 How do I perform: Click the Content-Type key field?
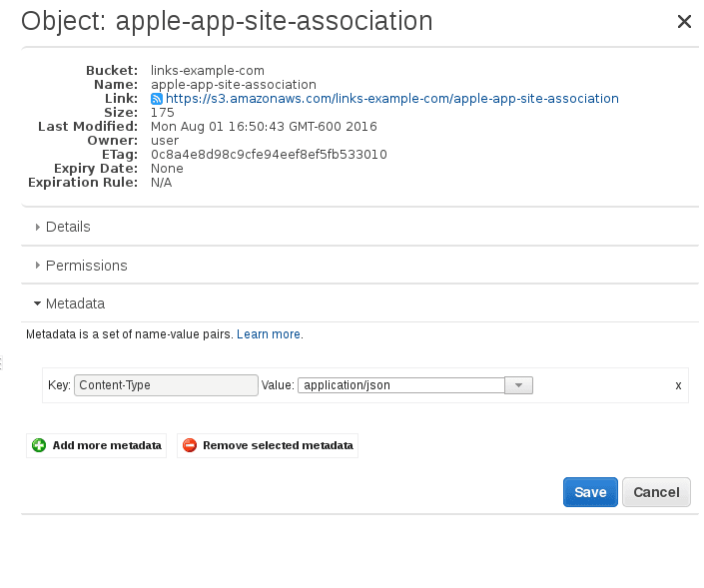point(167,385)
